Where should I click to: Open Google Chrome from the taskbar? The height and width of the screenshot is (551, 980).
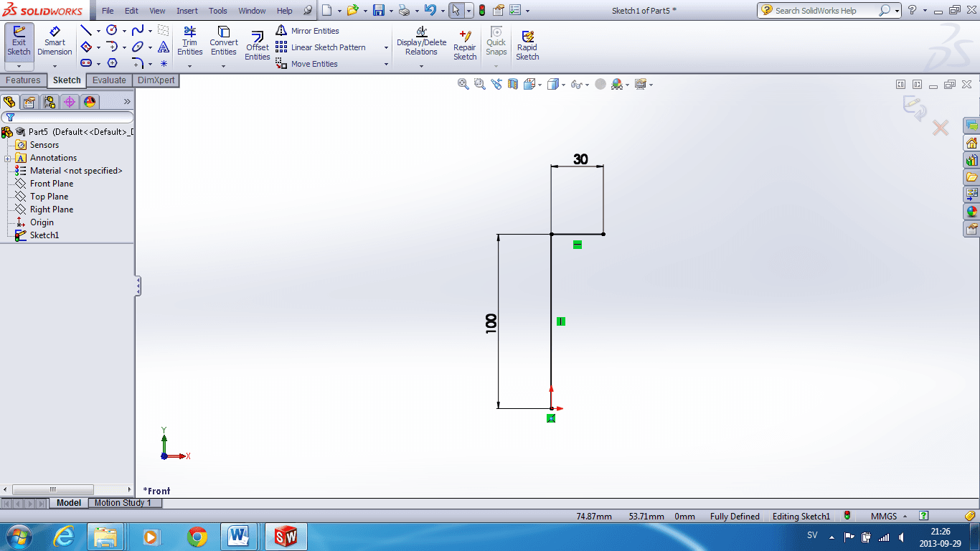[x=197, y=536]
